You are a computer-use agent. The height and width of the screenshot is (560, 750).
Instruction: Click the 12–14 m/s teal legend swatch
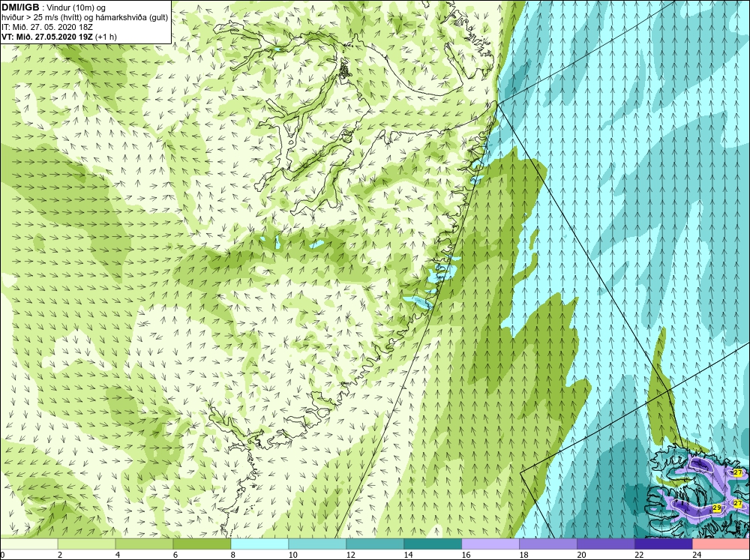click(x=375, y=544)
